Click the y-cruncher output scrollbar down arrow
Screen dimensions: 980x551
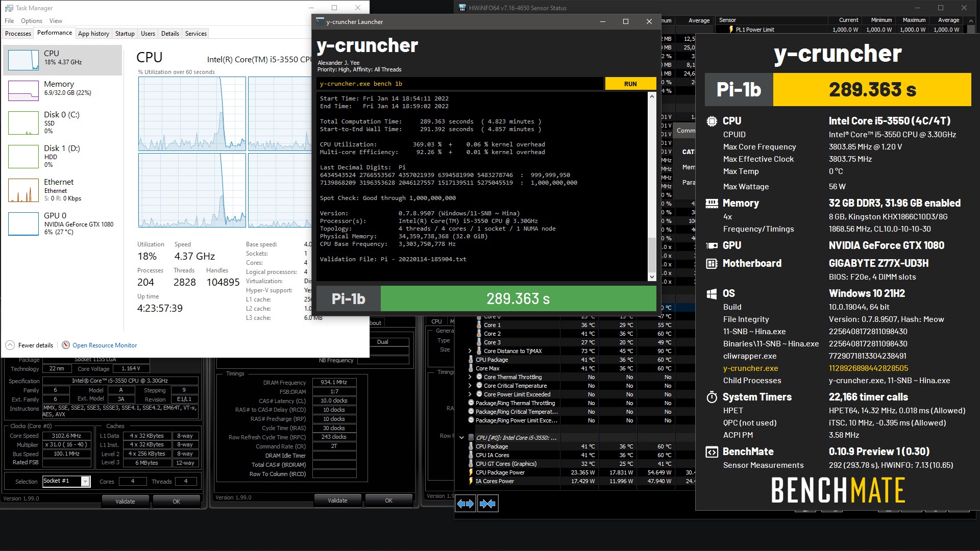click(652, 277)
